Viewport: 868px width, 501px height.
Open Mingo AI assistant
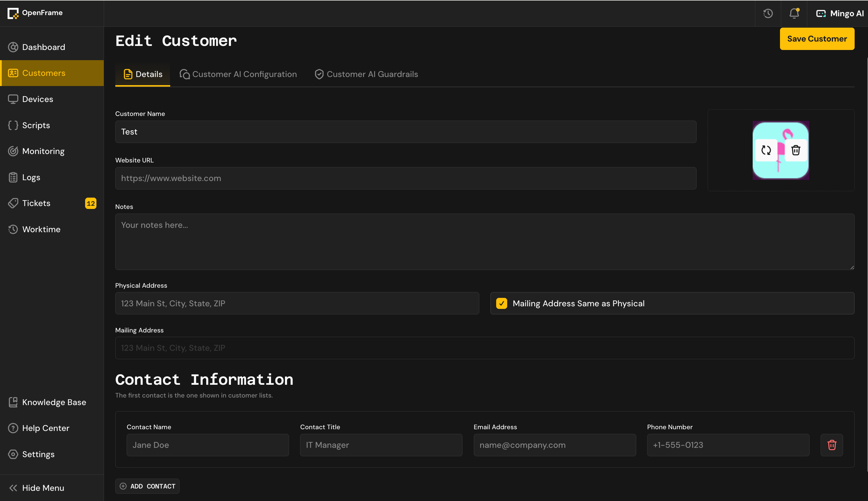click(840, 13)
